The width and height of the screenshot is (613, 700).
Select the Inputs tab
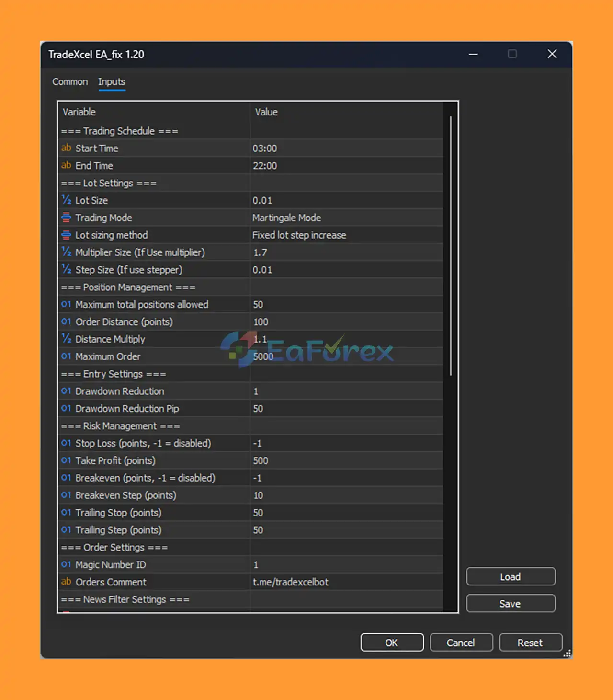pyautogui.click(x=112, y=82)
